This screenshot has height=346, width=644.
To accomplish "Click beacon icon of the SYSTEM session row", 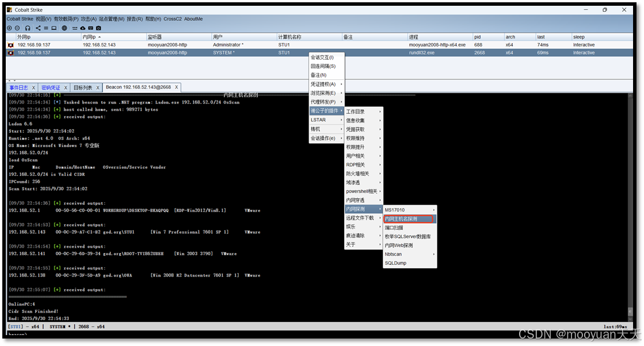I will click(x=11, y=53).
